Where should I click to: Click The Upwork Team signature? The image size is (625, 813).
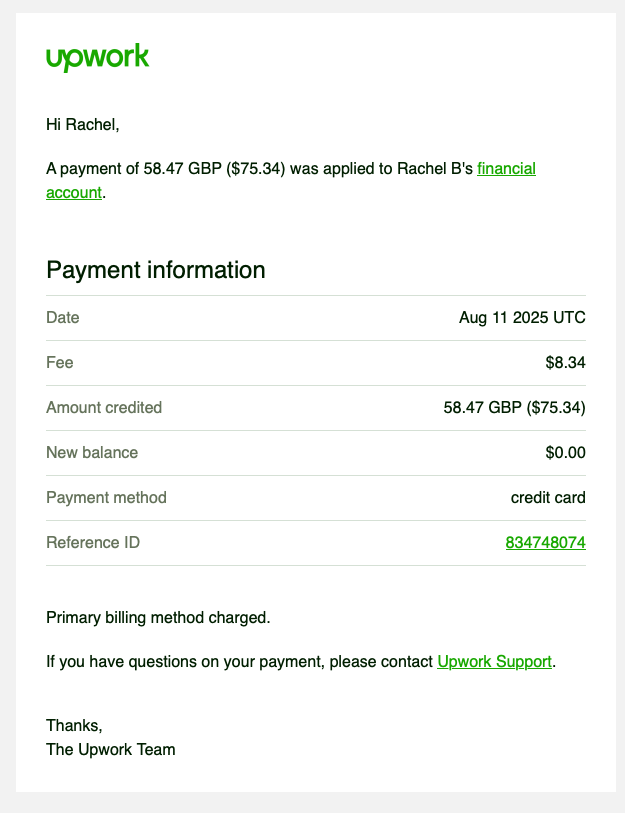click(111, 749)
